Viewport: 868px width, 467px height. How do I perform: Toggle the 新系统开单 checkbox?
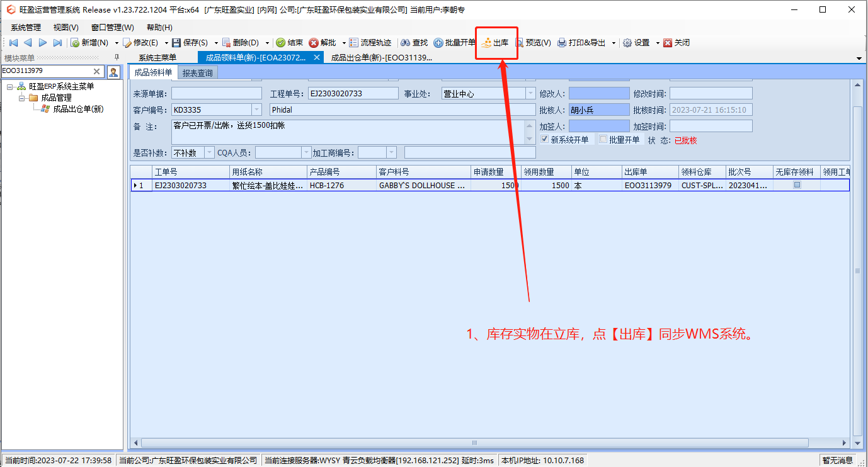545,139
